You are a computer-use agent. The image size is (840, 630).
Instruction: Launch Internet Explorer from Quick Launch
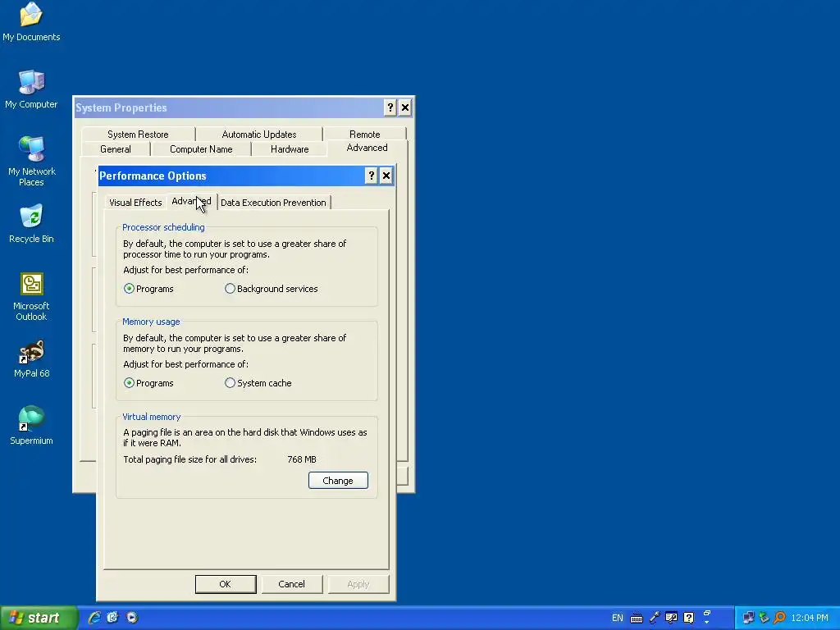coord(94,618)
